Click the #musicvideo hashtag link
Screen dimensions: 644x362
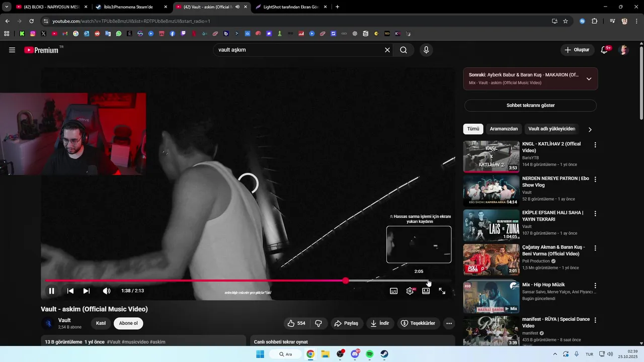135,342
